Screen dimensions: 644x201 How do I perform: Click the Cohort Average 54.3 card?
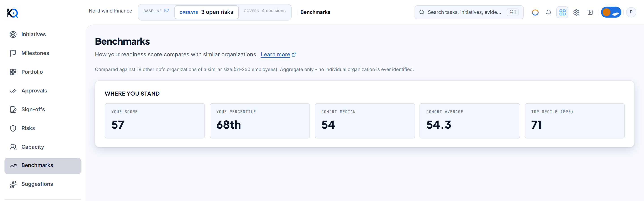tap(470, 121)
